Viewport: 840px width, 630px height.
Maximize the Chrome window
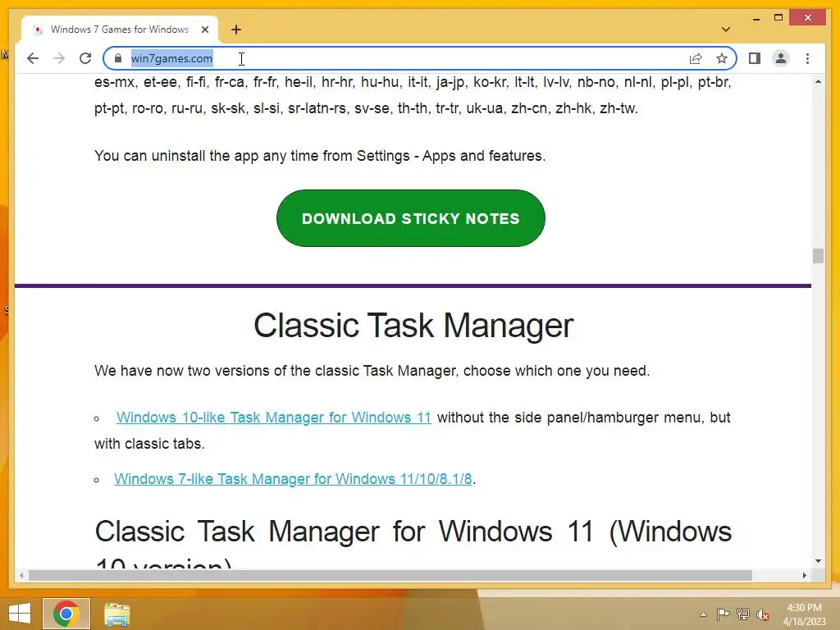click(x=778, y=18)
